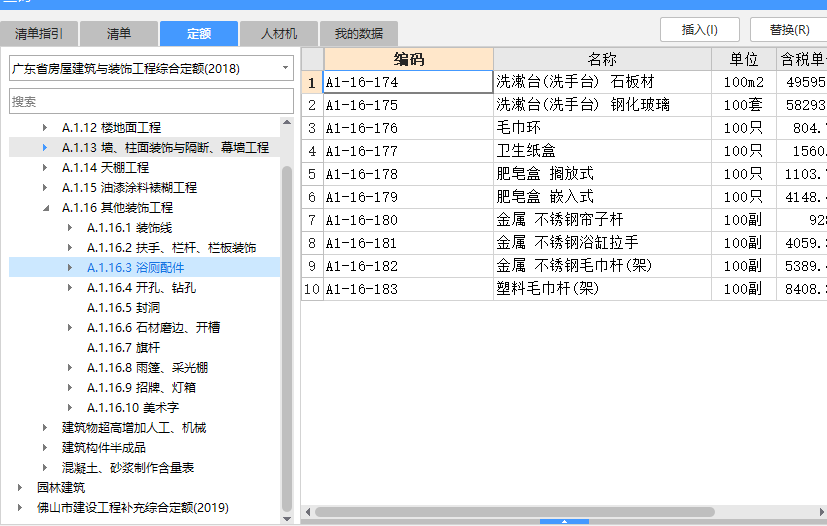Select code cell A1-16-177
The image size is (827, 526).
[x=408, y=151]
